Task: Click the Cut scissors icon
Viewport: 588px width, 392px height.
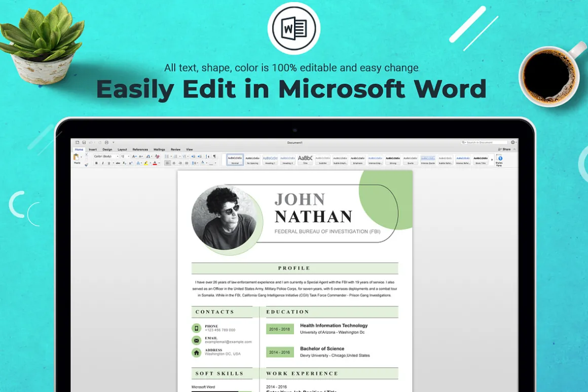Action: 86,154
